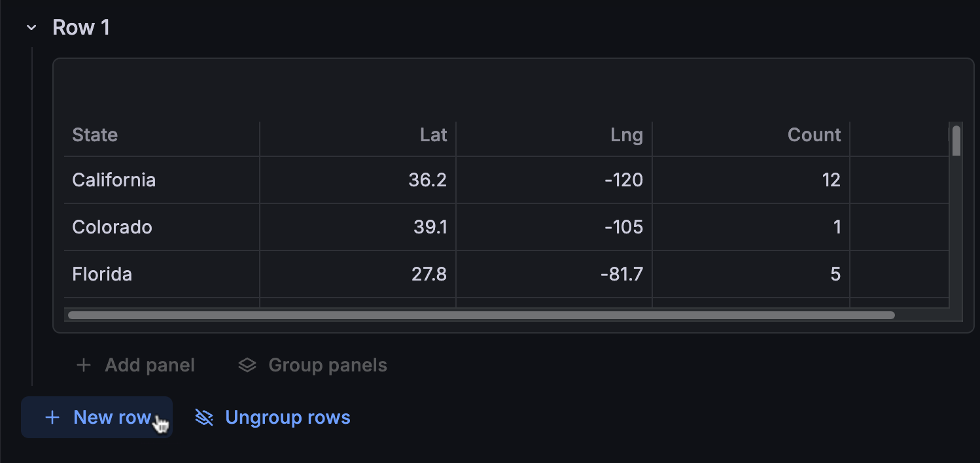The image size is (980, 463).
Task: Click the New row button
Action: pyautogui.click(x=96, y=417)
